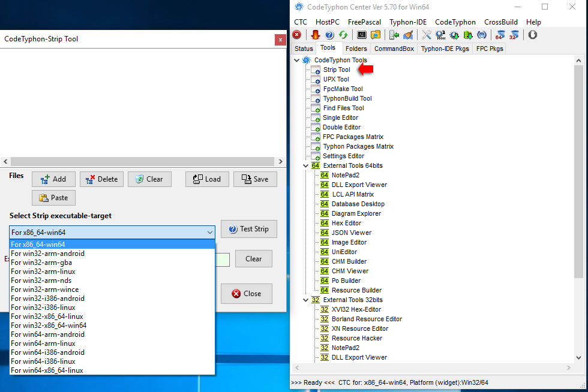Click the Paste button
Viewport: 588px width, 392px height.
point(53,198)
